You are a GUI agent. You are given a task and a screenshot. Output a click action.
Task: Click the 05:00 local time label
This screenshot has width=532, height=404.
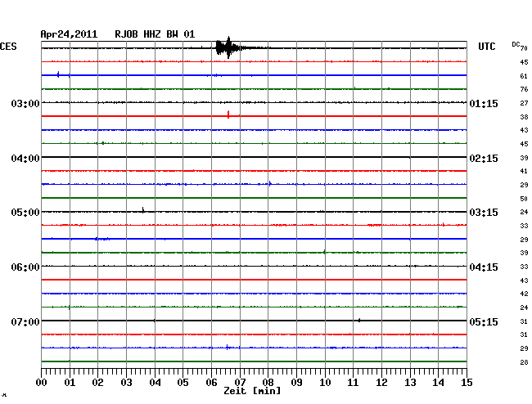(25, 213)
